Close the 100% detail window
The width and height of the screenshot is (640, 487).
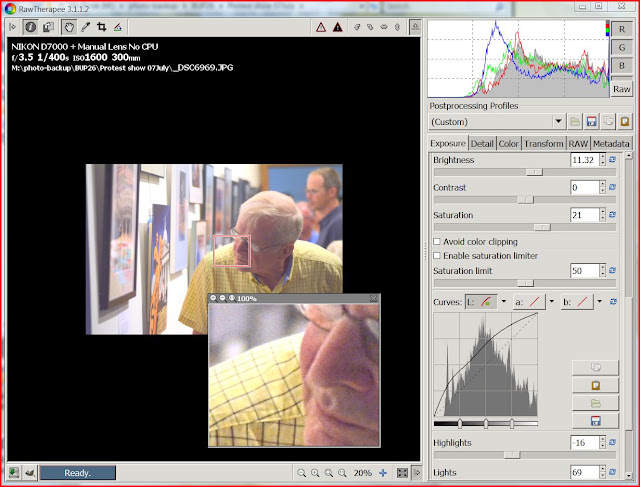click(373, 298)
